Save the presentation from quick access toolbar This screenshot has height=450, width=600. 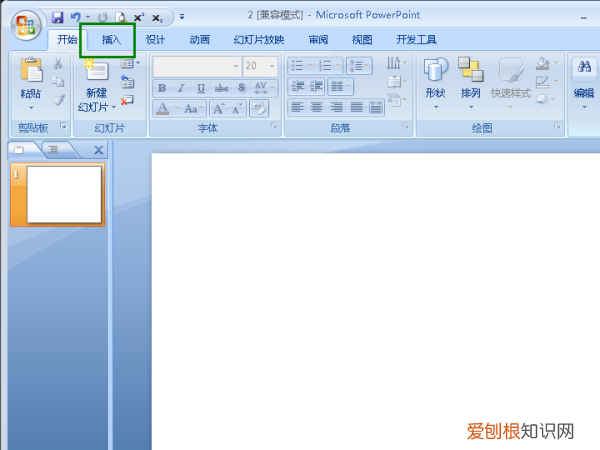point(57,17)
